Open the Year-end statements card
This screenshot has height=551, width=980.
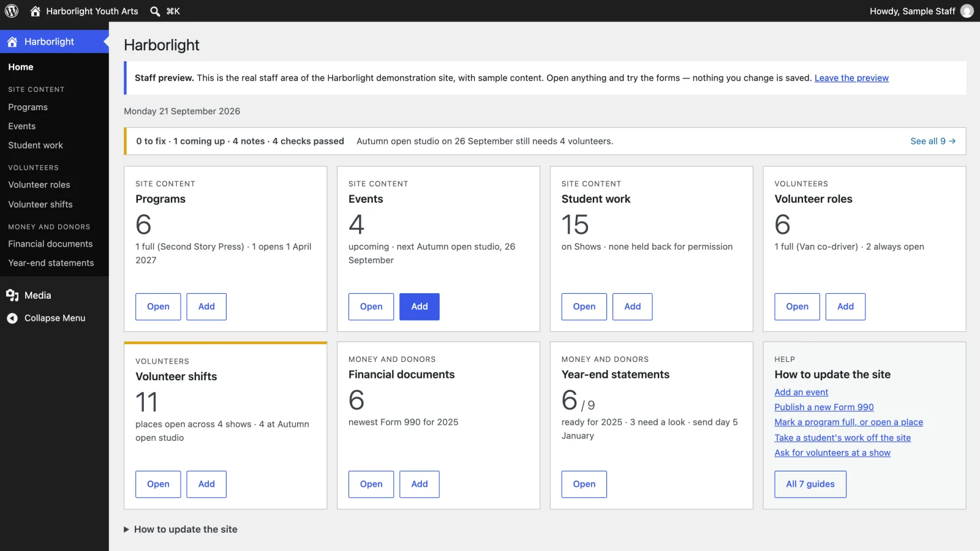584,484
